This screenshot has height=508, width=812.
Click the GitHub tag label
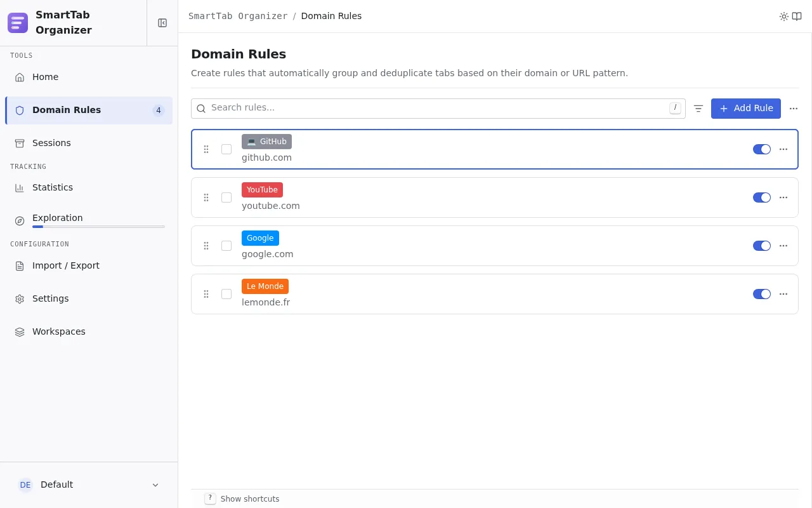pos(266,142)
